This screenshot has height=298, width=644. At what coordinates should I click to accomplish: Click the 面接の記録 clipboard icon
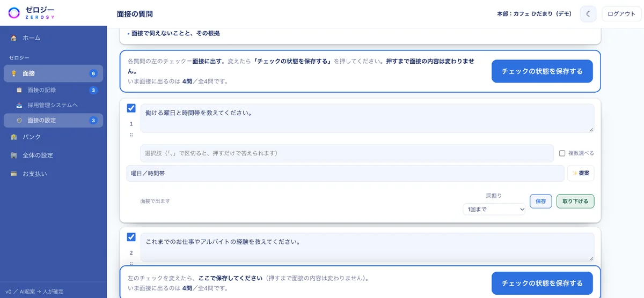[19, 90]
